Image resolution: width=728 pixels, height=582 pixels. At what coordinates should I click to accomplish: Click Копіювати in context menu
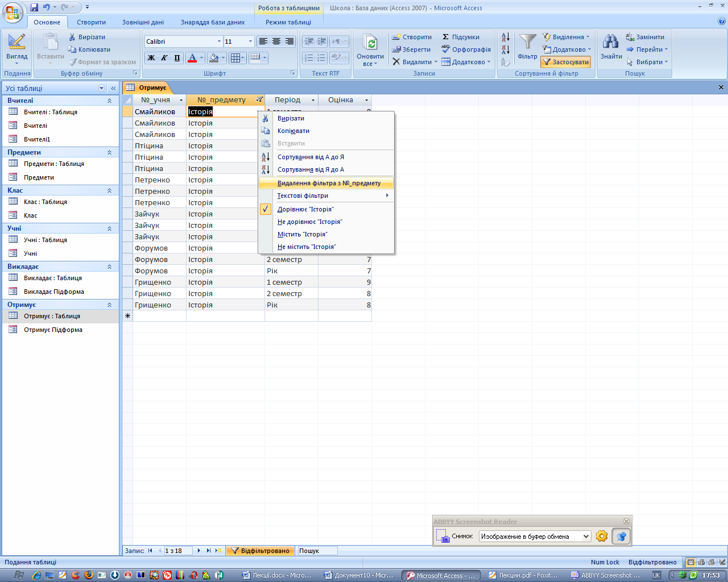[x=326, y=131]
